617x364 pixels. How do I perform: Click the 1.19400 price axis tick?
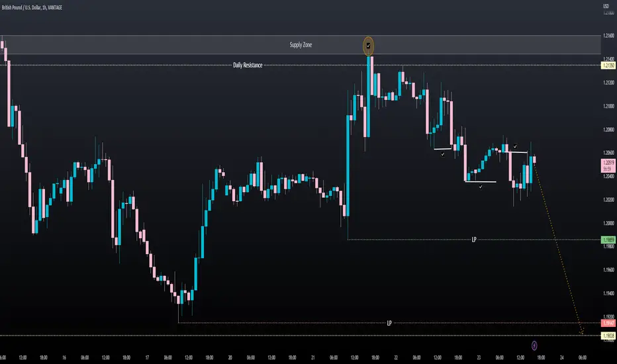[608, 293]
